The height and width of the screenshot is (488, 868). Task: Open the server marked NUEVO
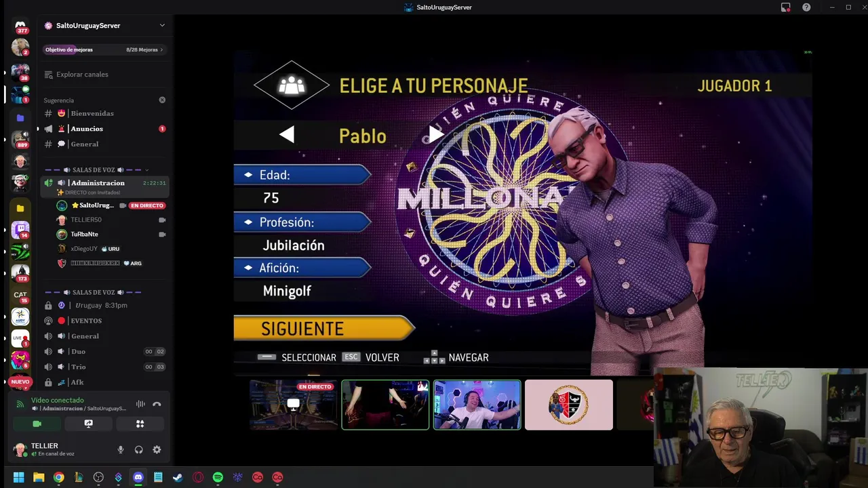coord(20,382)
